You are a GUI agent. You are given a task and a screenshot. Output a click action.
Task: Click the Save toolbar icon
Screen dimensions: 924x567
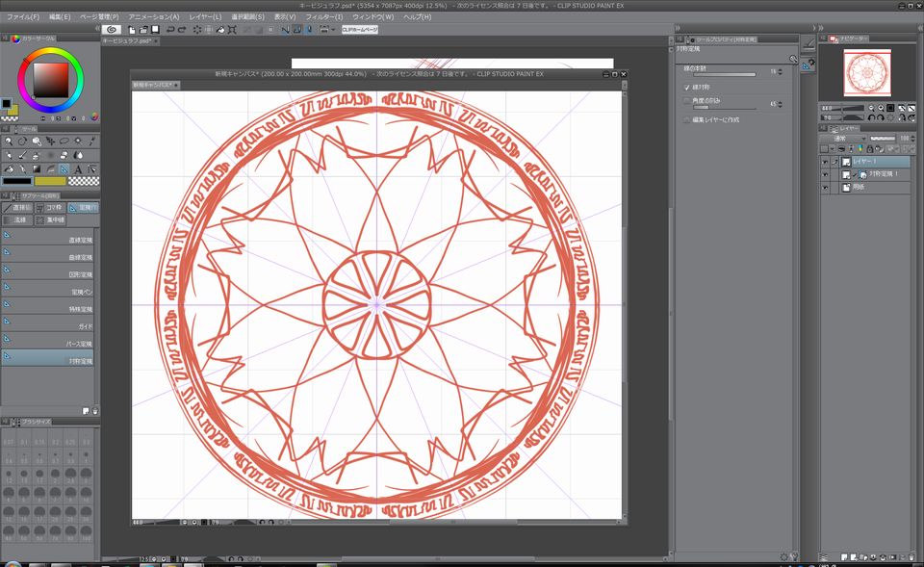click(156, 30)
